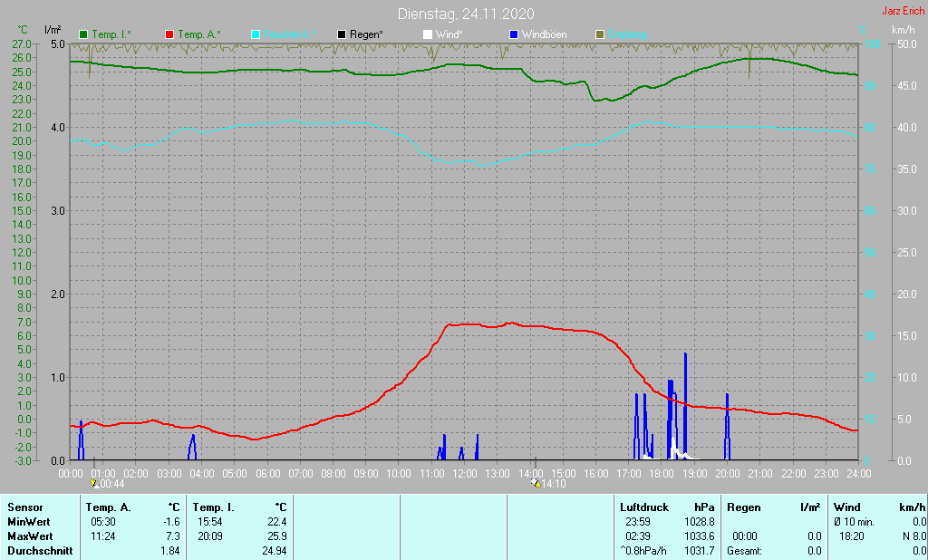The height and width of the screenshot is (560, 928).
Task: Select the 'Temp. I.*' legend label
Action: coord(111,35)
